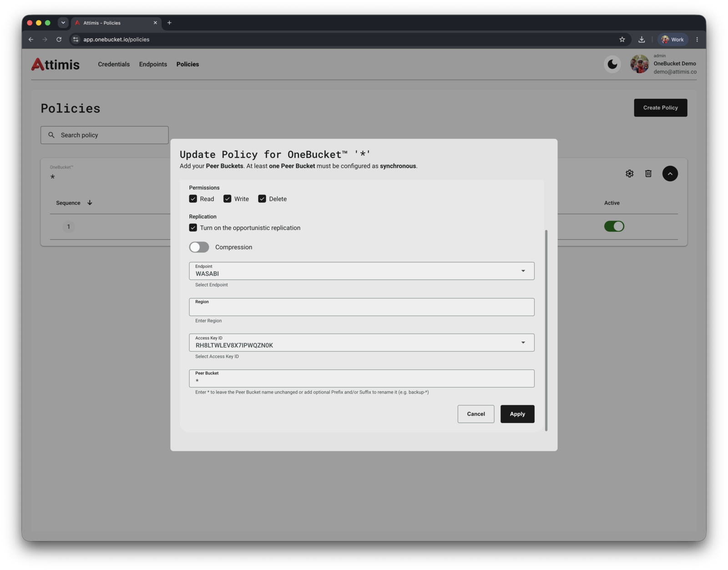Uncheck the Read permission
728x570 pixels.
tap(193, 199)
